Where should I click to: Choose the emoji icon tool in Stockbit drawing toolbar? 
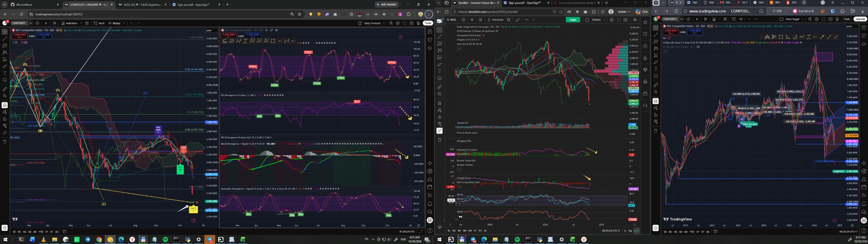[x=439, y=78]
